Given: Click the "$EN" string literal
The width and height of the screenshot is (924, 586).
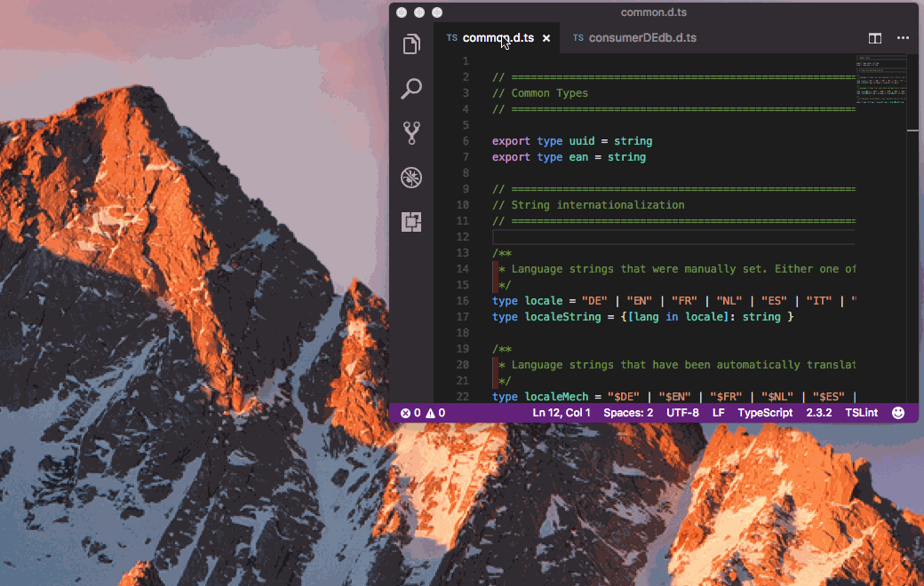Looking at the screenshot, I should 674,397.
